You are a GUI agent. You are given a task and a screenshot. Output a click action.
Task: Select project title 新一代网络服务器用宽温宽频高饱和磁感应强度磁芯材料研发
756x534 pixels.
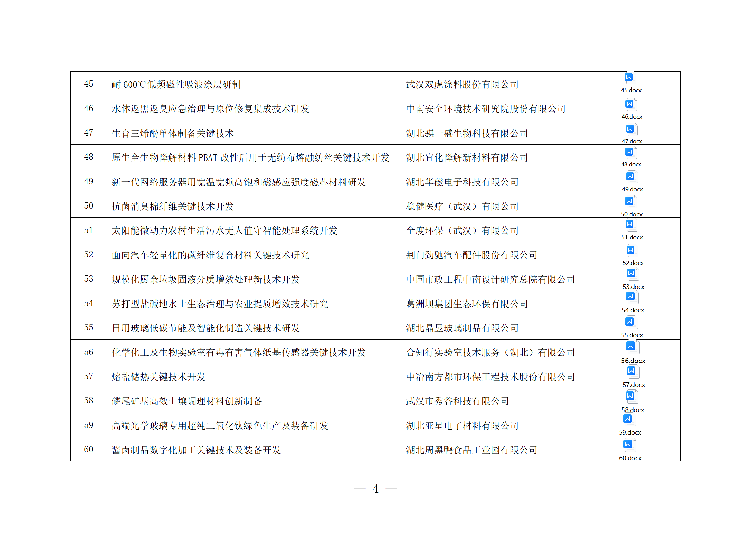coord(239,182)
